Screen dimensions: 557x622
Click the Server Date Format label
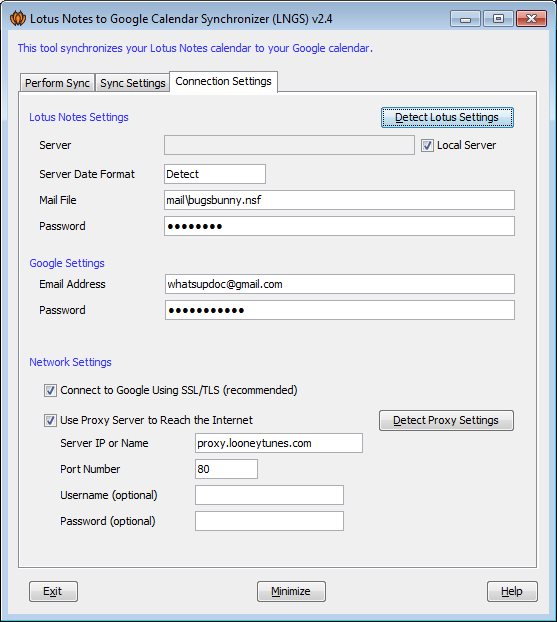[x=87, y=174]
